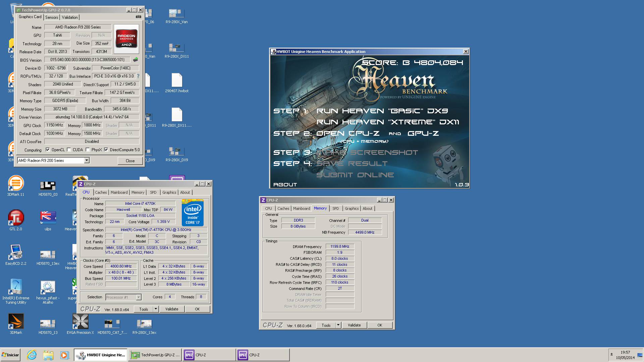
Task: Switch to TechPowerUp GPU-Z taskbar button
Action: coord(155,355)
